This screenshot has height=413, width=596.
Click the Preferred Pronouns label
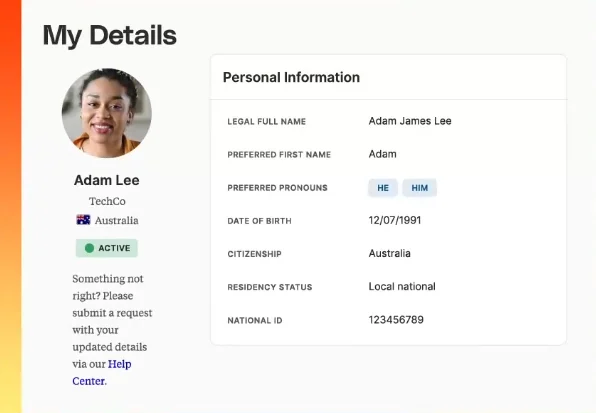click(277, 188)
